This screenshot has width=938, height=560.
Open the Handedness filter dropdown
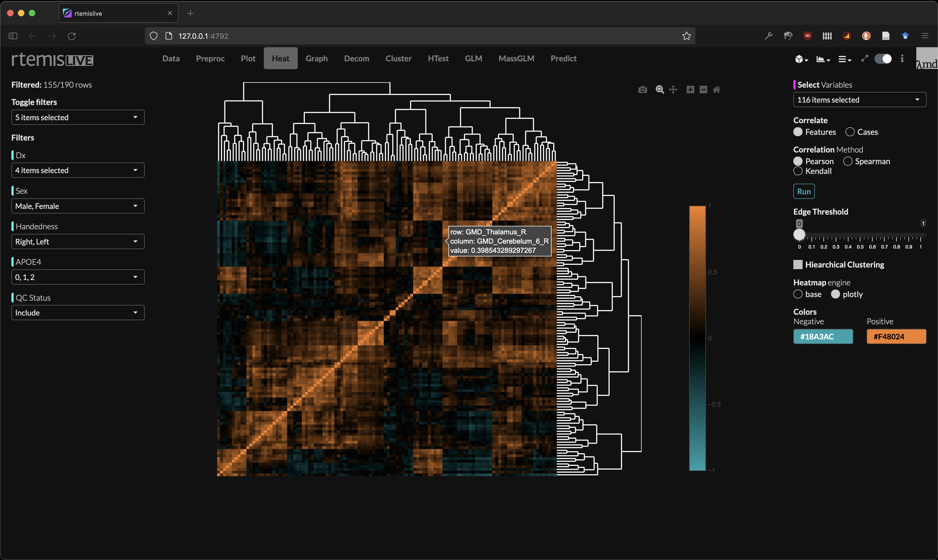[x=78, y=241]
